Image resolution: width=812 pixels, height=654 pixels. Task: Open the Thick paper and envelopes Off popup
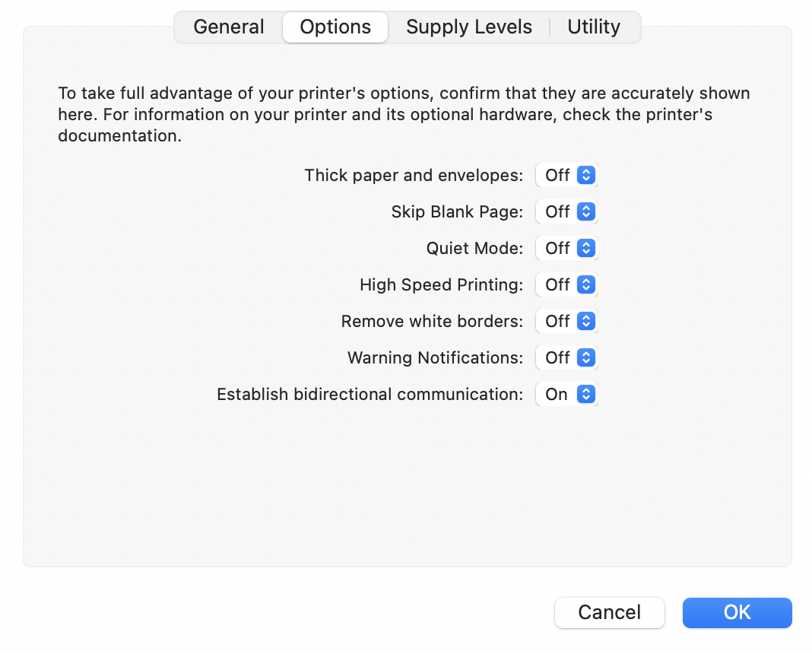(566, 175)
